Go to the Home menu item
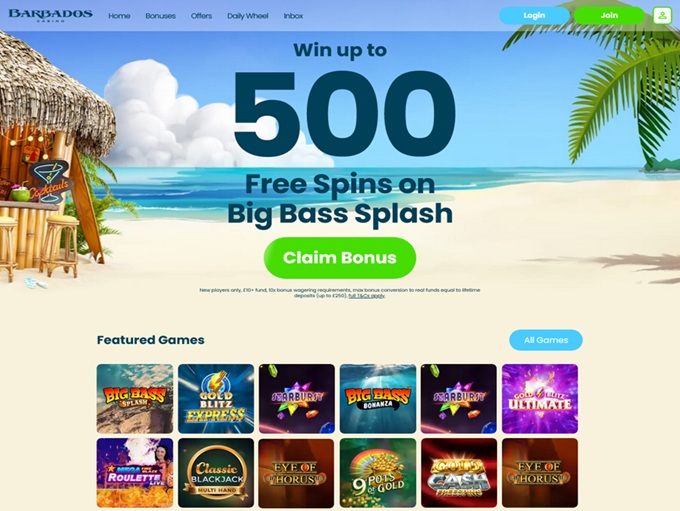Image resolution: width=680 pixels, height=511 pixels. click(119, 16)
